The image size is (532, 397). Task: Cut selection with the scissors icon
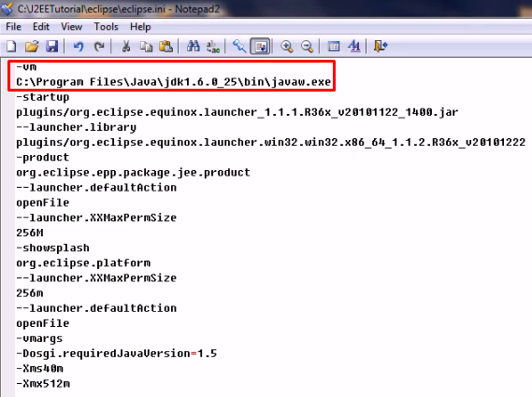126,46
